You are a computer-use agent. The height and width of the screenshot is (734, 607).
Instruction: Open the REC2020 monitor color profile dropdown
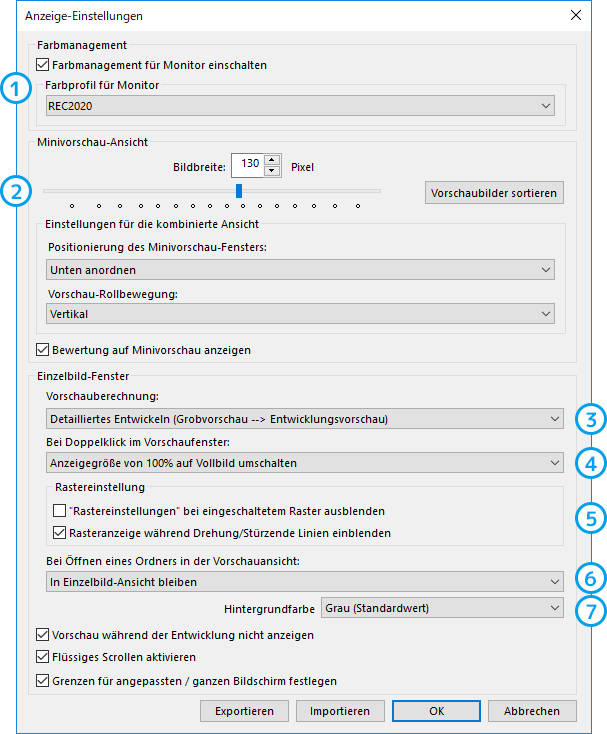[x=300, y=106]
